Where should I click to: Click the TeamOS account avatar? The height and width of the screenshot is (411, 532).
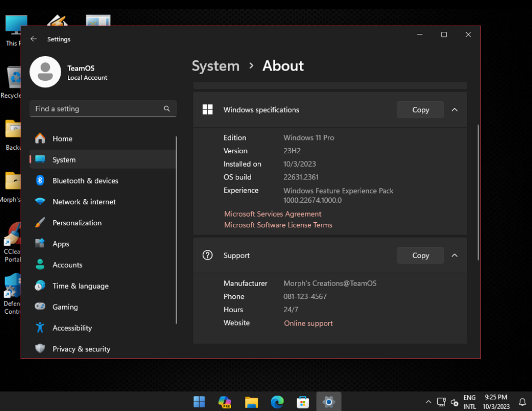pyautogui.click(x=45, y=72)
